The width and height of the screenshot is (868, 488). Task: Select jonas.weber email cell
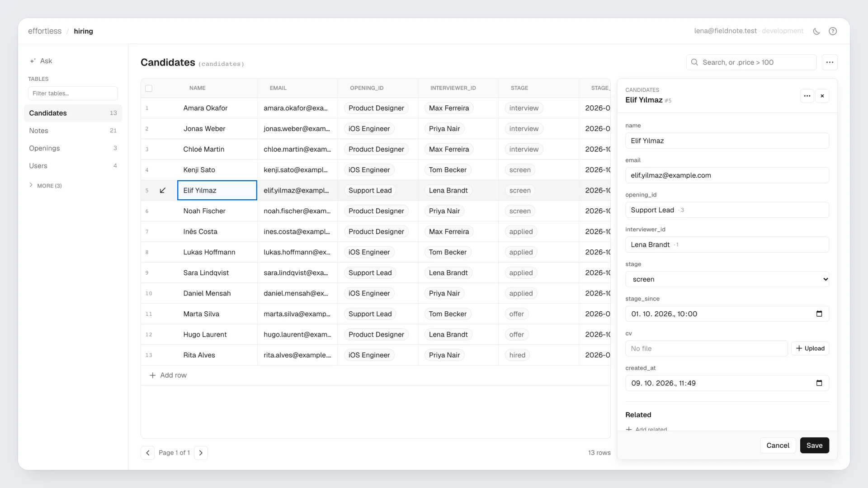297,129
